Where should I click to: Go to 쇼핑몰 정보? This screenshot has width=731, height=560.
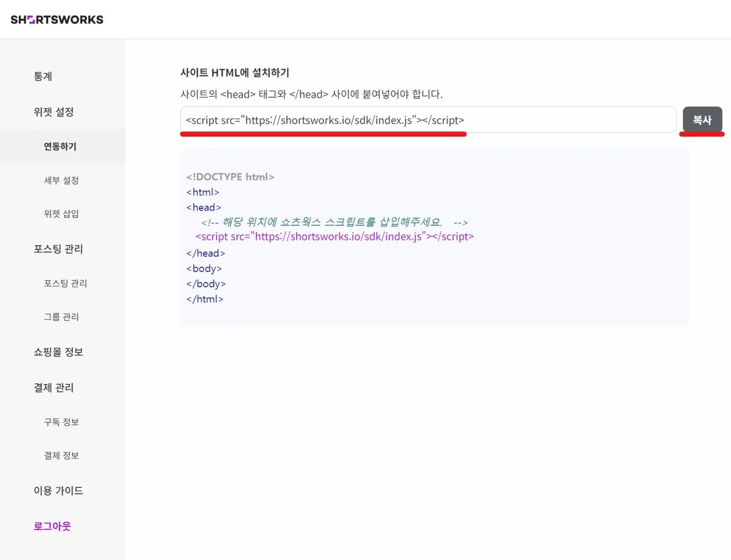pos(58,352)
